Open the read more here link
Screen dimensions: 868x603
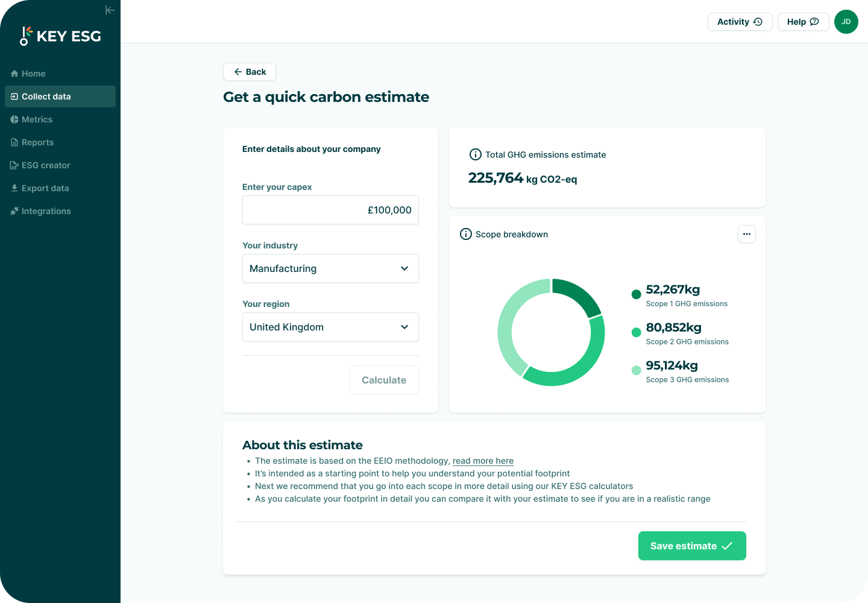(x=482, y=461)
